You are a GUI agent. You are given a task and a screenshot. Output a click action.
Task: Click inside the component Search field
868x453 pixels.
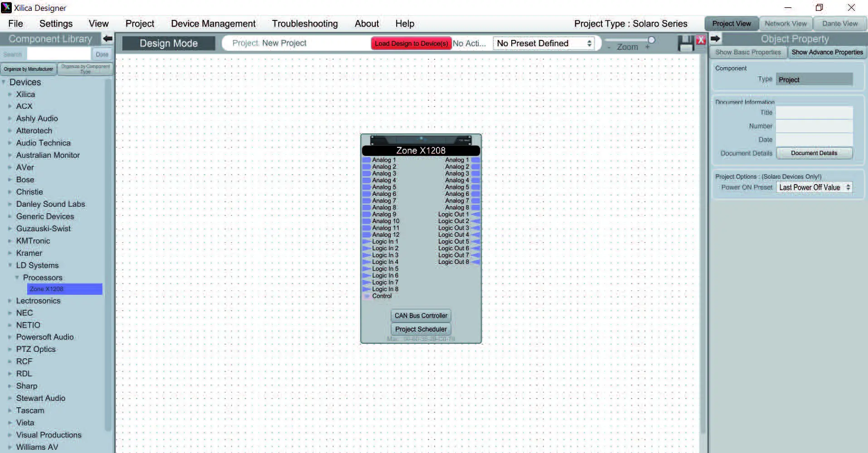coord(58,54)
